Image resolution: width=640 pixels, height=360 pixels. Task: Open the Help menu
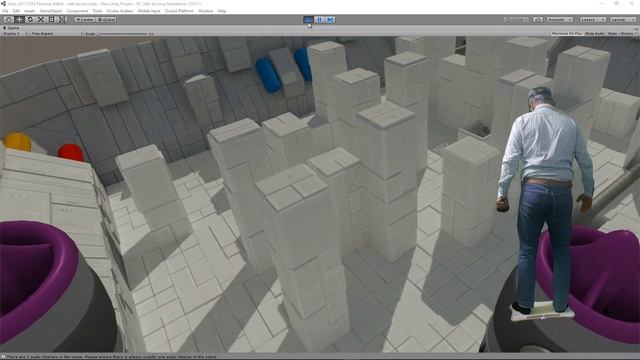pyautogui.click(x=222, y=11)
